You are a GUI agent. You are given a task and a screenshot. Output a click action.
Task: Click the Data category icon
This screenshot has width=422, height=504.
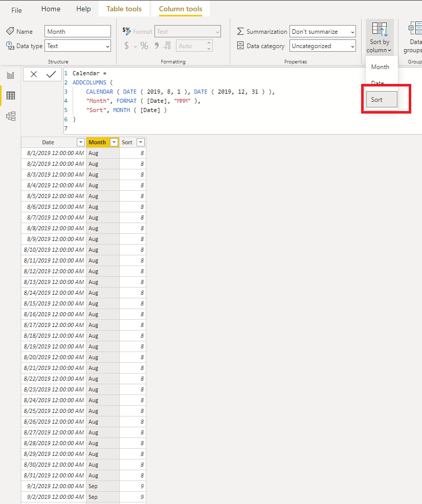(240, 46)
